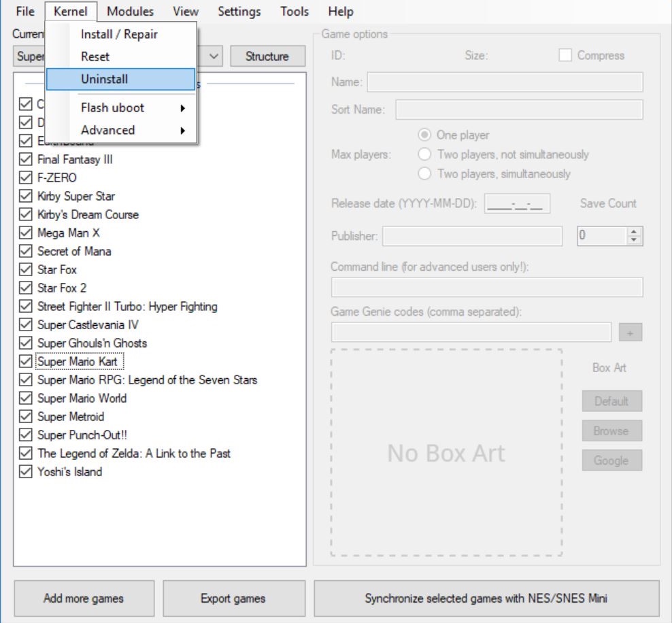Toggle Secret of Mana checkbox
Viewport: 672px width, 623px height.
tap(26, 251)
